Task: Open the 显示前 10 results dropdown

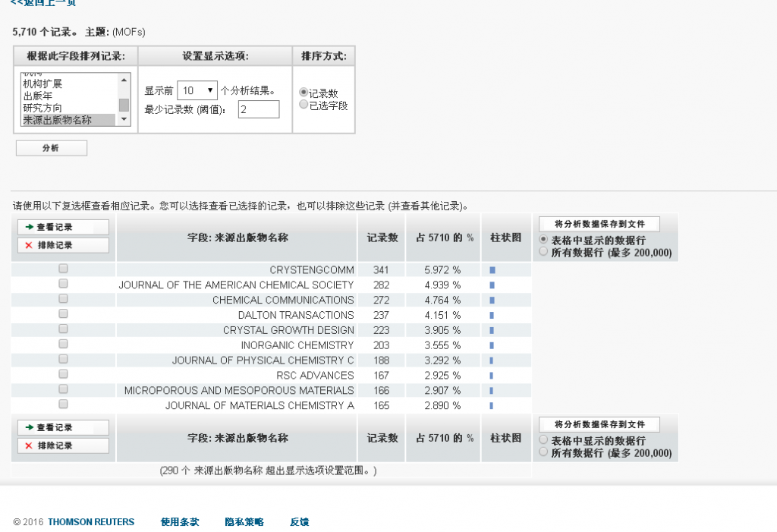Action: tap(197, 90)
